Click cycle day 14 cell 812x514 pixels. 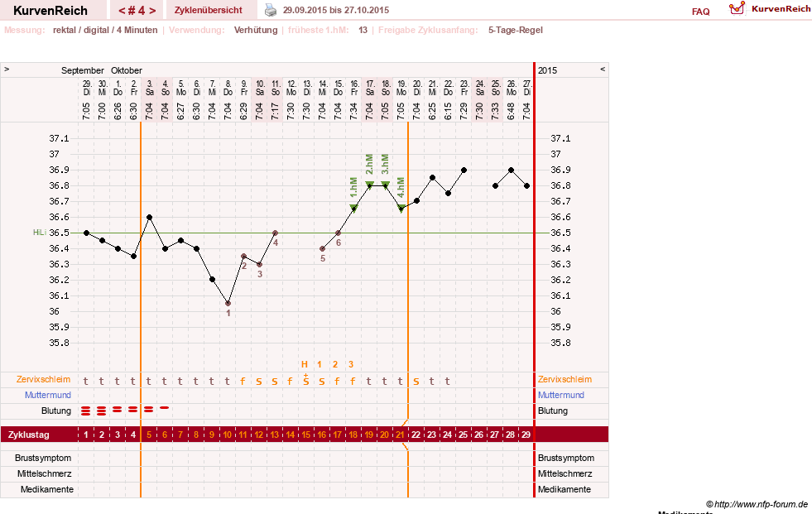[x=291, y=435]
